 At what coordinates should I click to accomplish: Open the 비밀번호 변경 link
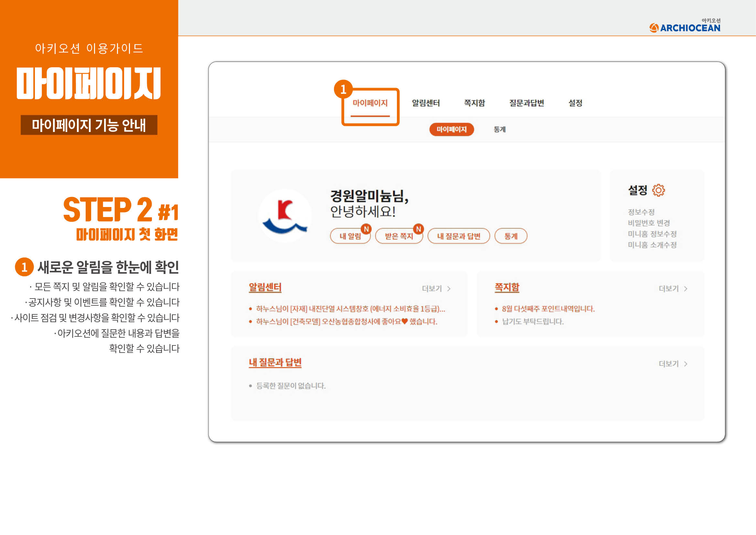click(x=649, y=223)
